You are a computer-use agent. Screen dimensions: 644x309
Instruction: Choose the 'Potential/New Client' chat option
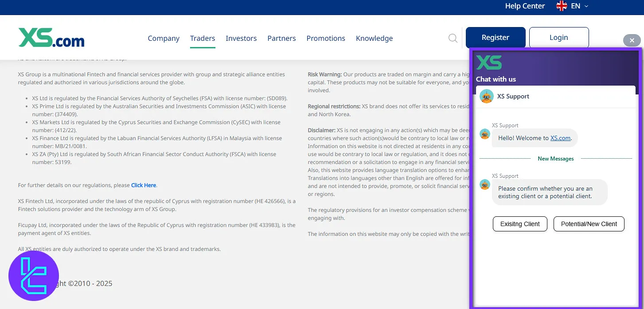pyautogui.click(x=589, y=224)
